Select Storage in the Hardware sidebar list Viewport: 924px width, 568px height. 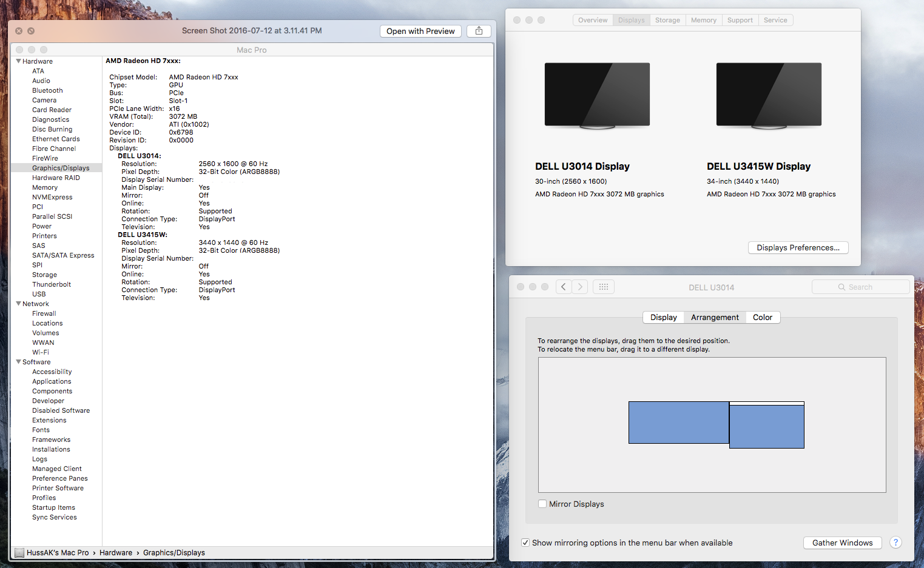click(x=44, y=275)
